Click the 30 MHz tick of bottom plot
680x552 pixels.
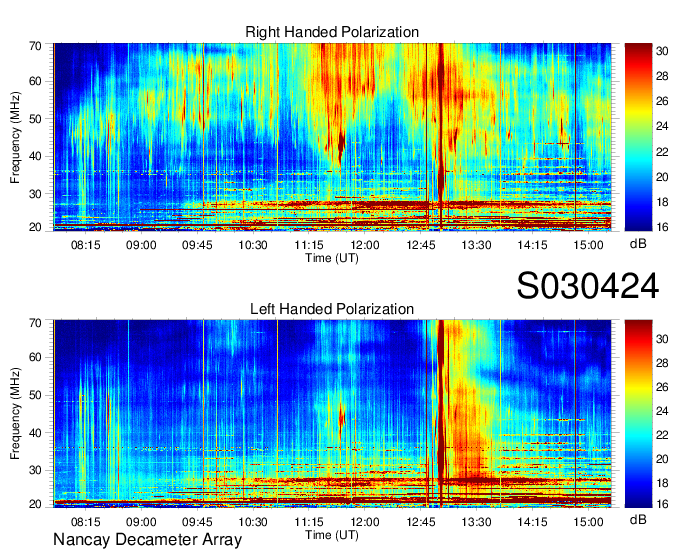tap(35, 470)
